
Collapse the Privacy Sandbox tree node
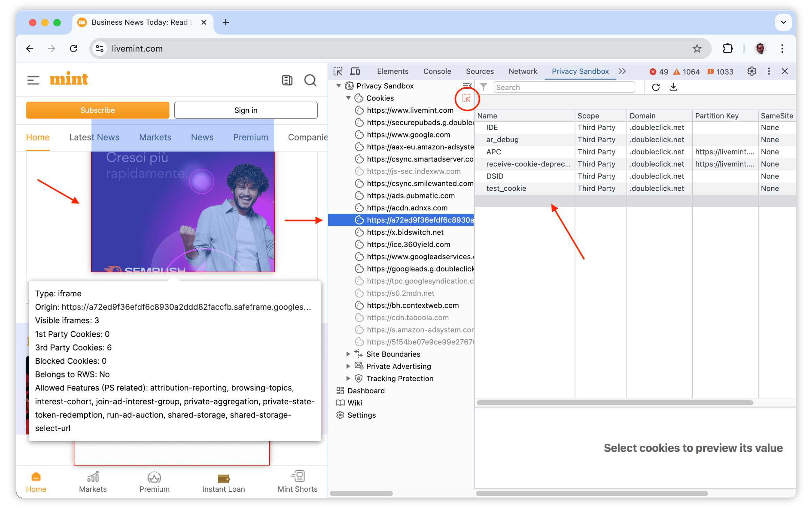338,86
